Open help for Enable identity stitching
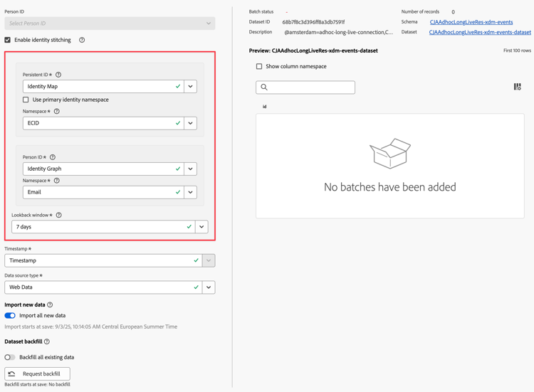The height and width of the screenshot is (392, 534). (82, 40)
